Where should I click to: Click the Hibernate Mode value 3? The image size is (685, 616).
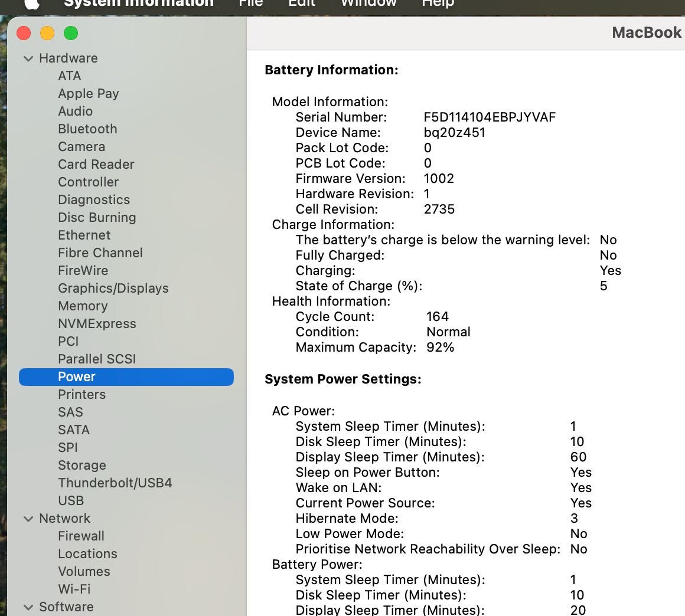(x=574, y=518)
